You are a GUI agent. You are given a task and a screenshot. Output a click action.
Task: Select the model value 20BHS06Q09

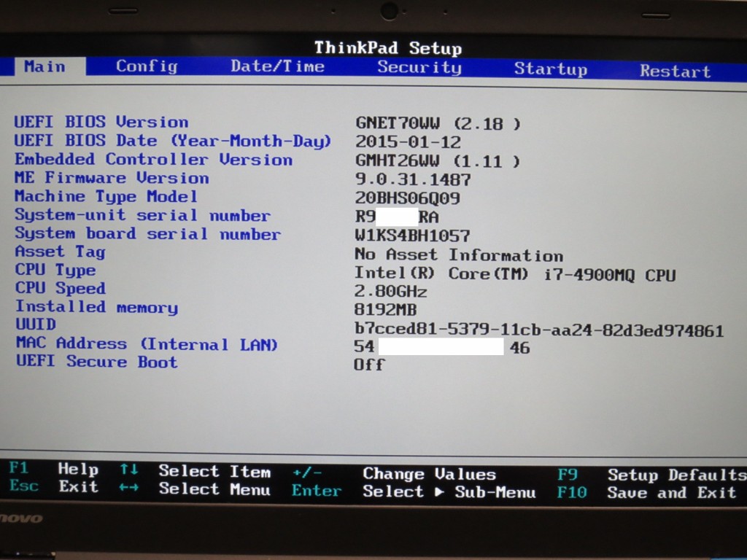408,198
